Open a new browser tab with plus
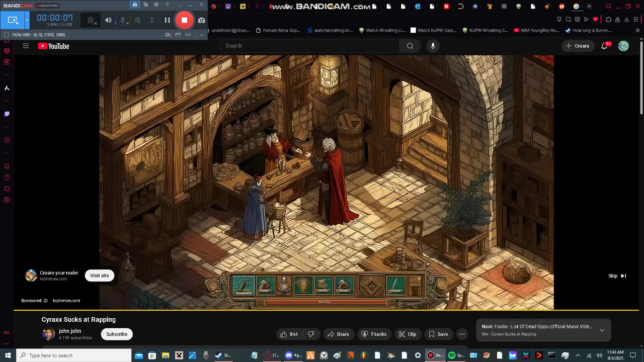The height and width of the screenshot is (362, 644). pos(589,7)
